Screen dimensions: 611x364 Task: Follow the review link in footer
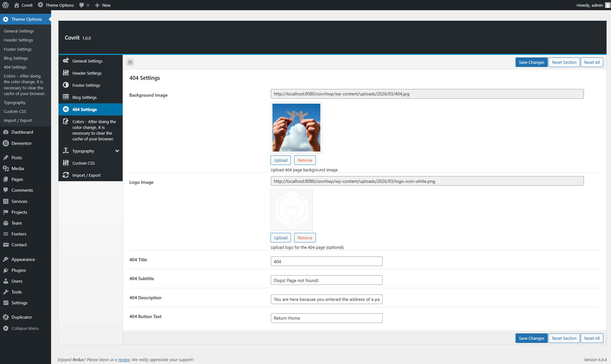[124, 360]
